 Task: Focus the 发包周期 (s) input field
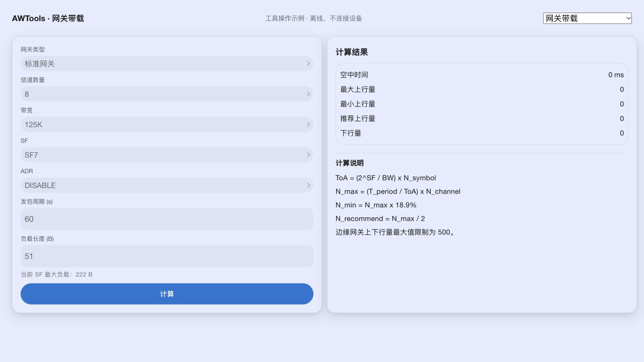click(x=167, y=219)
